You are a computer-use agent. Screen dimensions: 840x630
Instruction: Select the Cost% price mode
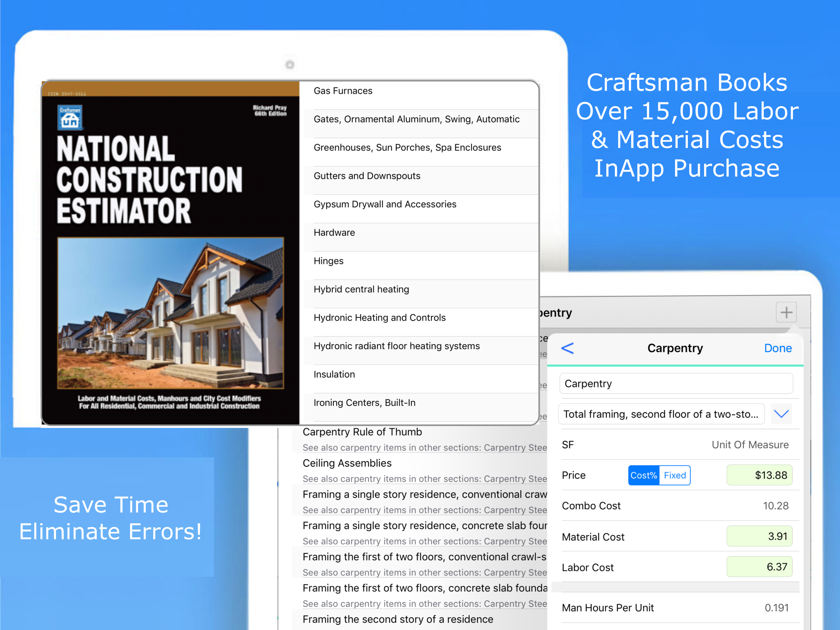coord(643,475)
